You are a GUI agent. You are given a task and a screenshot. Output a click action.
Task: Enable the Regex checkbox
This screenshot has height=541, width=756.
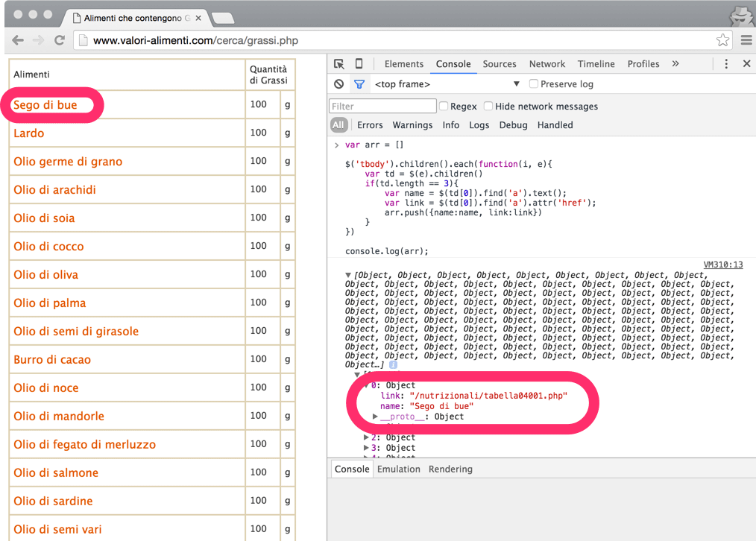pos(444,107)
